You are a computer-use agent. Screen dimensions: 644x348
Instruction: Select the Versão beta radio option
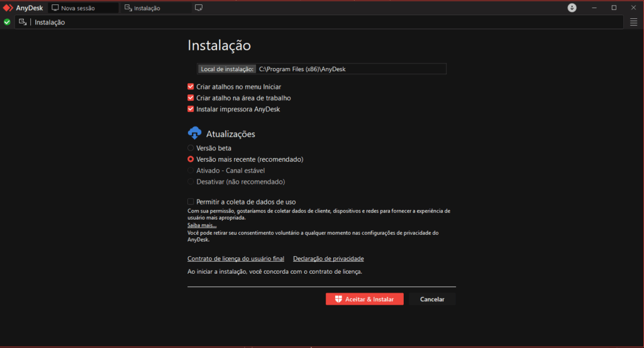(191, 148)
